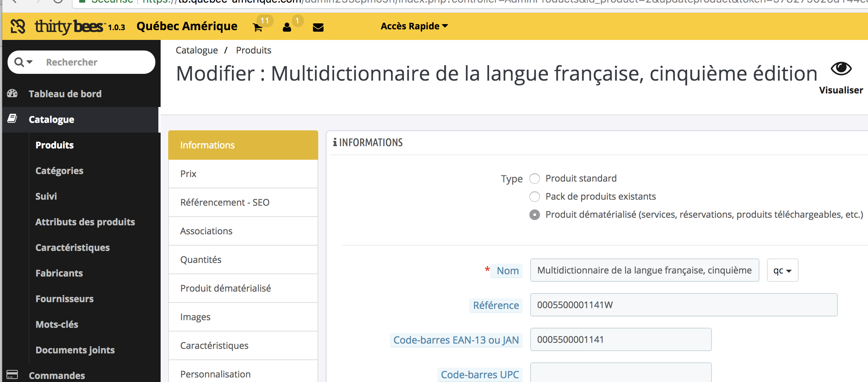Open the Accès Rapide dropdown
Viewport: 868px width, 382px height.
[x=413, y=26]
